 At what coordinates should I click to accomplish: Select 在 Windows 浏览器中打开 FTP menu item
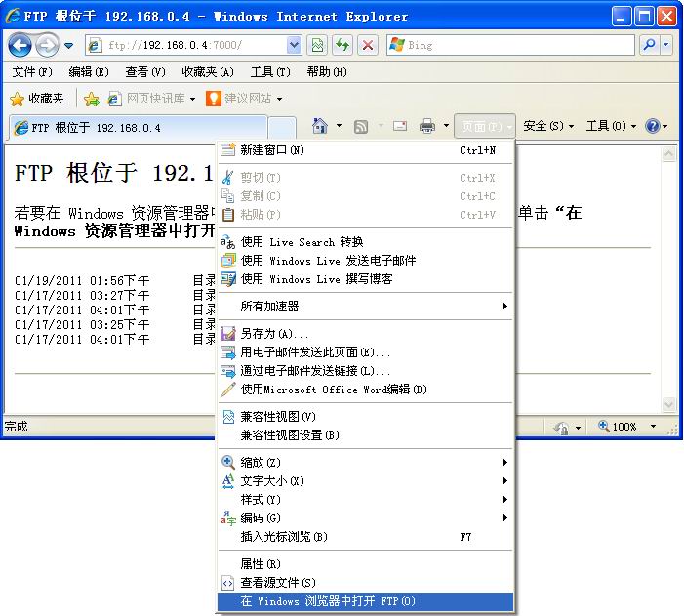[328, 601]
